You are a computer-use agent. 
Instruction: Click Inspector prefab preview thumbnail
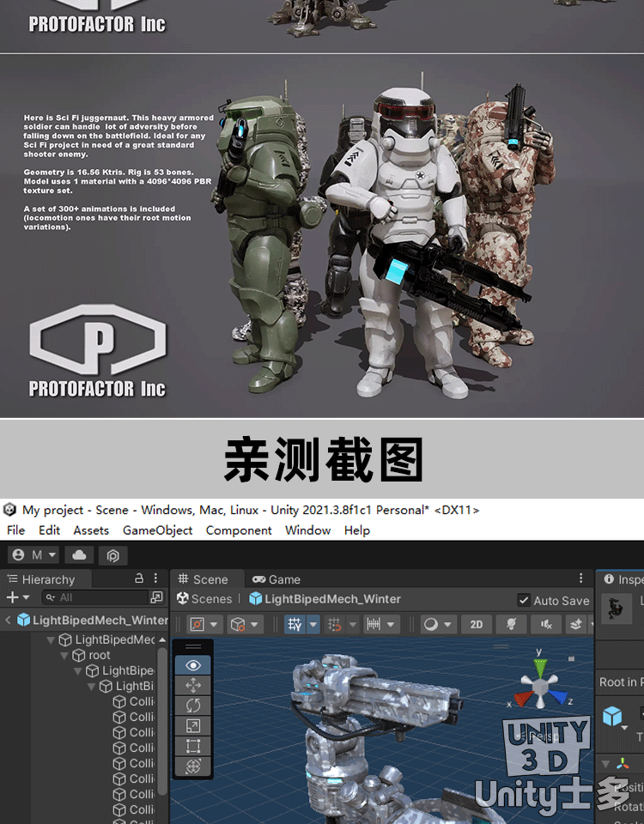[x=616, y=609]
